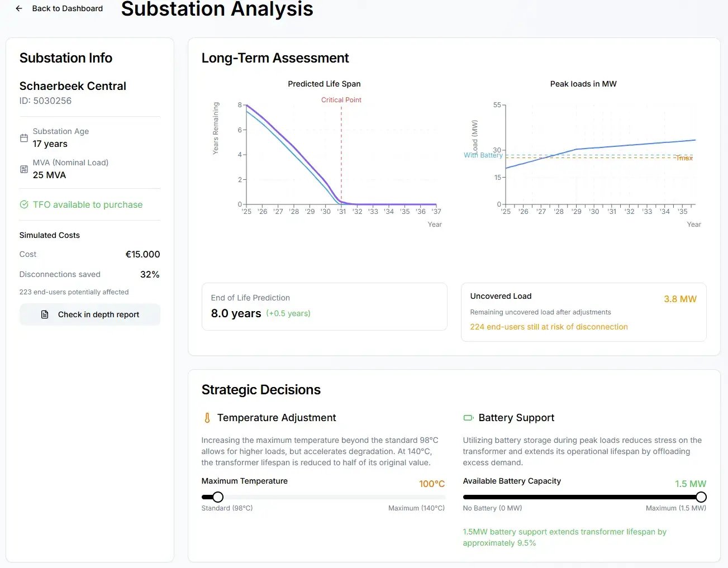Click the green TFO available checkmark icon
This screenshot has width=728, height=568.
click(24, 204)
